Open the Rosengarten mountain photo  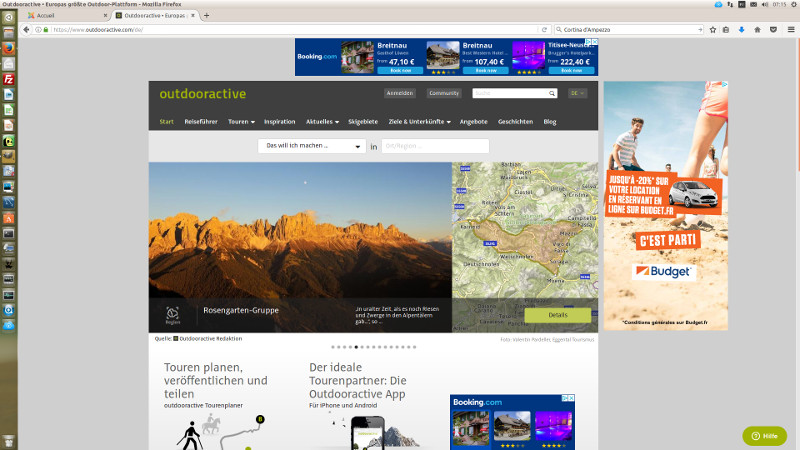pos(300,230)
